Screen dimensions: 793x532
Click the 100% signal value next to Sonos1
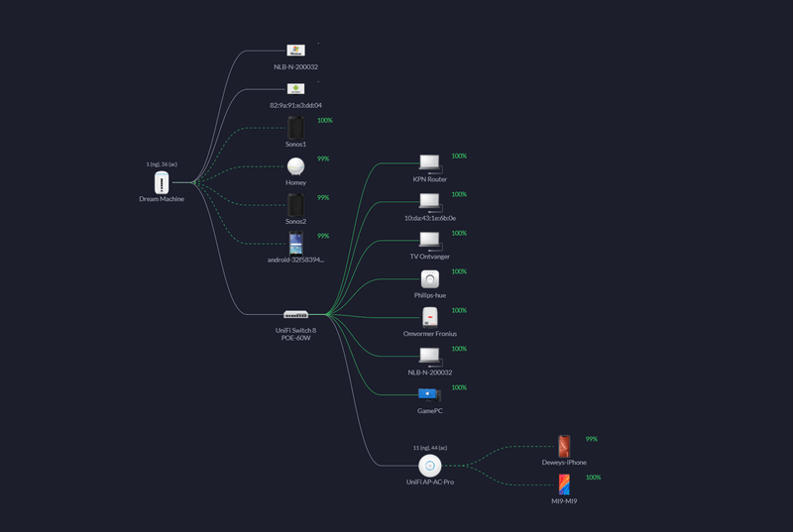tap(325, 120)
